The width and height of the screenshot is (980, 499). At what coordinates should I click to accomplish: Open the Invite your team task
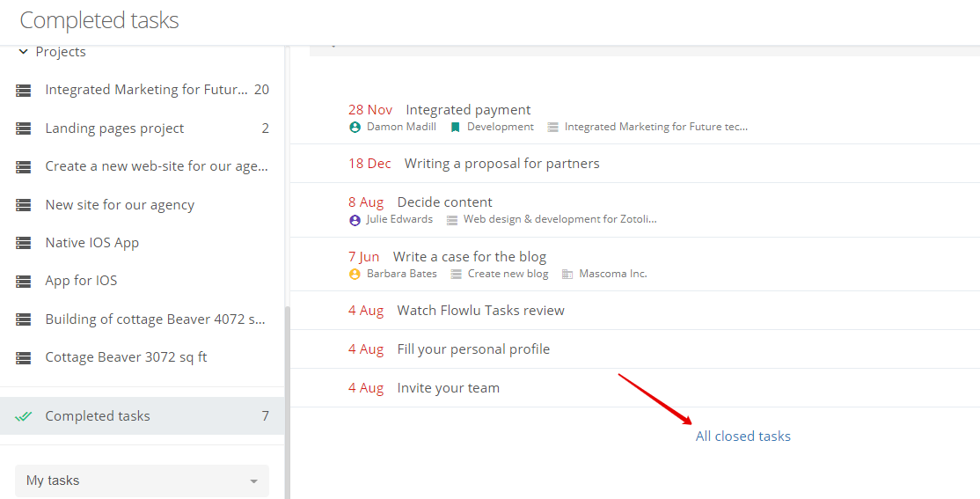tap(448, 388)
